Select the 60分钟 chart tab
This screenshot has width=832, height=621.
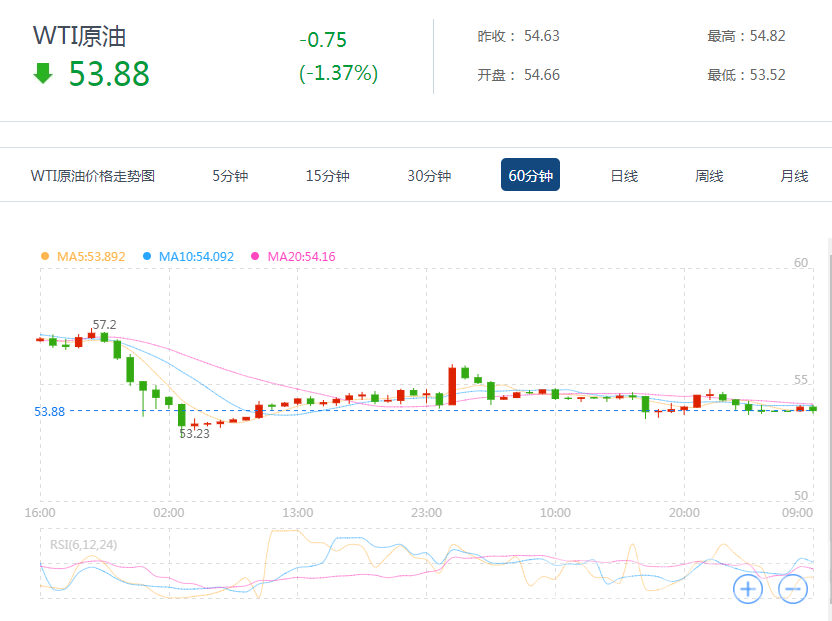tap(530, 175)
